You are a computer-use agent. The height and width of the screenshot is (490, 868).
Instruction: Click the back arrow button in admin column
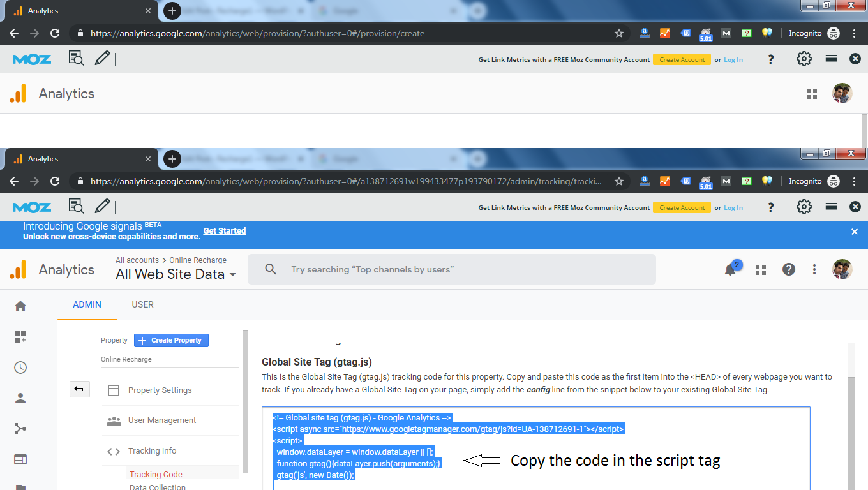[79, 389]
